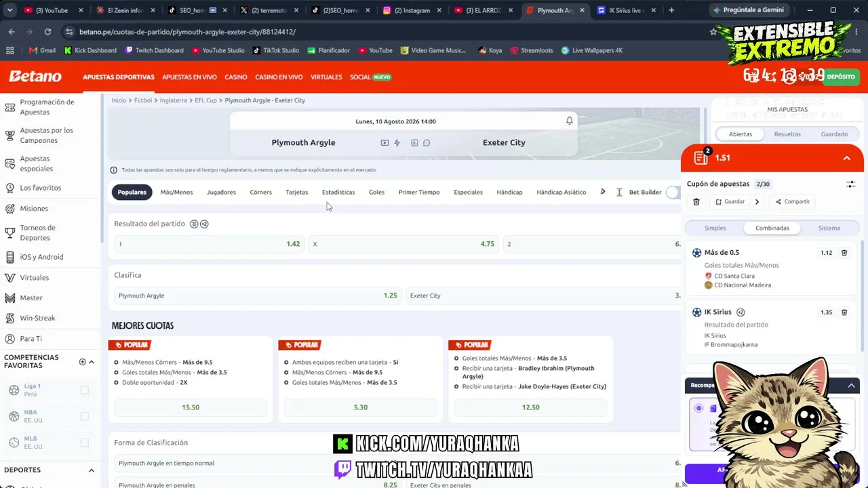Open the match statistics chart icon
Viewport: 868px width, 488px height.
414,143
